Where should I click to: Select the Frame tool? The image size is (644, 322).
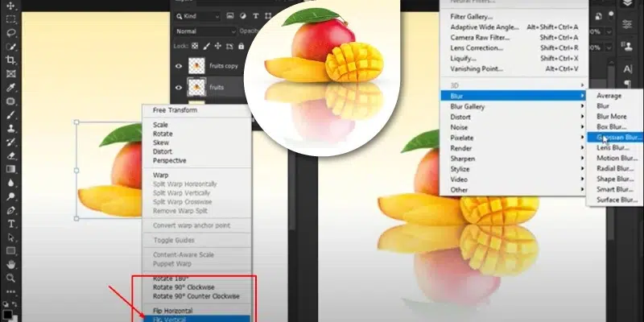10,74
